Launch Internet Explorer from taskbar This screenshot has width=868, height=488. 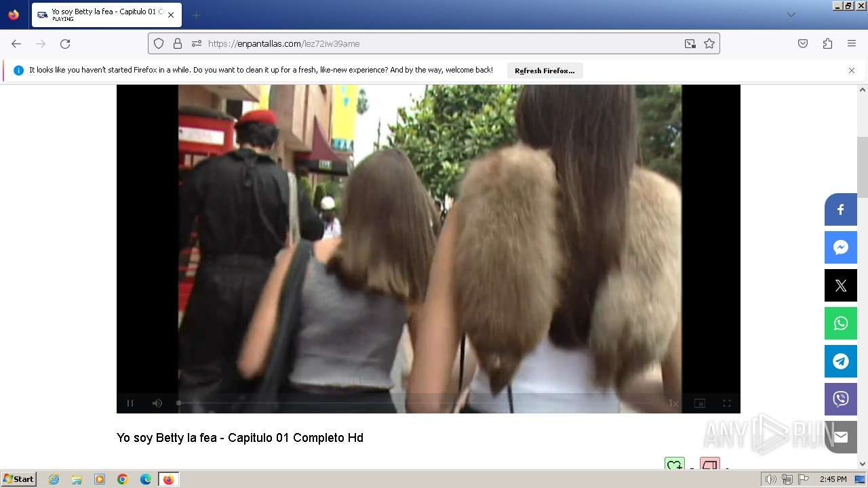click(54, 479)
